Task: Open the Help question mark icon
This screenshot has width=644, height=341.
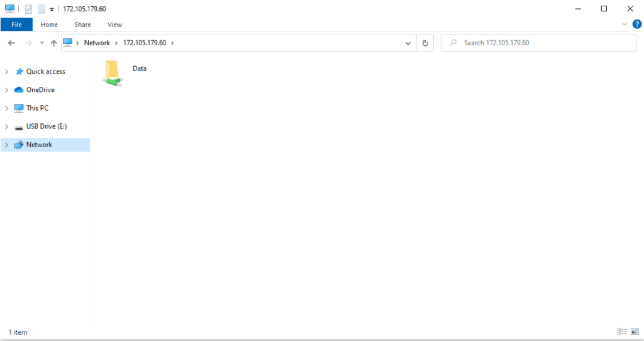Action: click(636, 25)
